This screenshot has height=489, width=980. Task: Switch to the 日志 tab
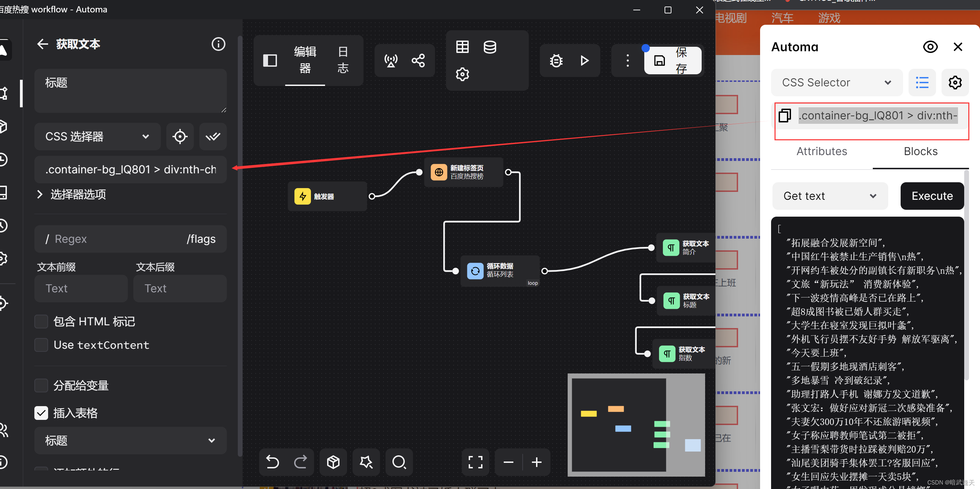click(x=343, y=60)
